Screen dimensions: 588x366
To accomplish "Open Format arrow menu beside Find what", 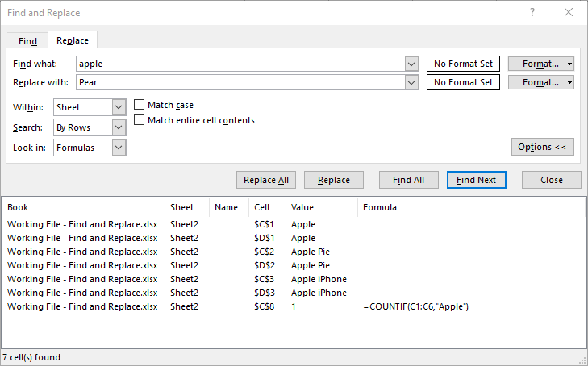I will click(570, 64).
